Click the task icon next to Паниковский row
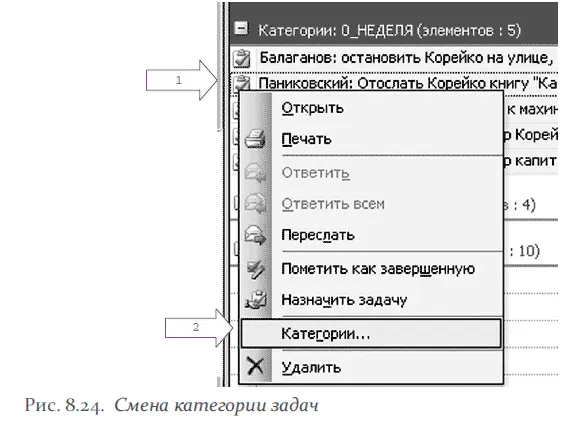Image resolution: width=575 pixels, height=427 pixels. tap(242, 83)
